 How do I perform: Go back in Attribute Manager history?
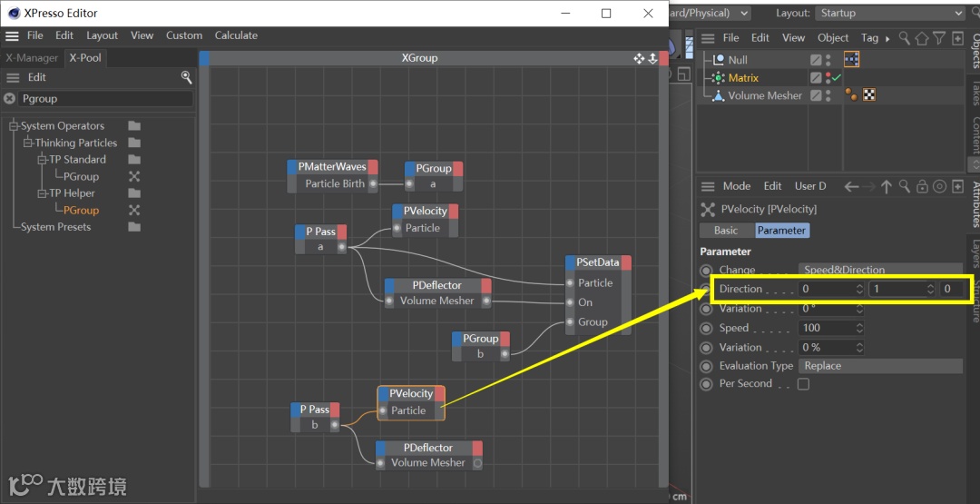851,186
